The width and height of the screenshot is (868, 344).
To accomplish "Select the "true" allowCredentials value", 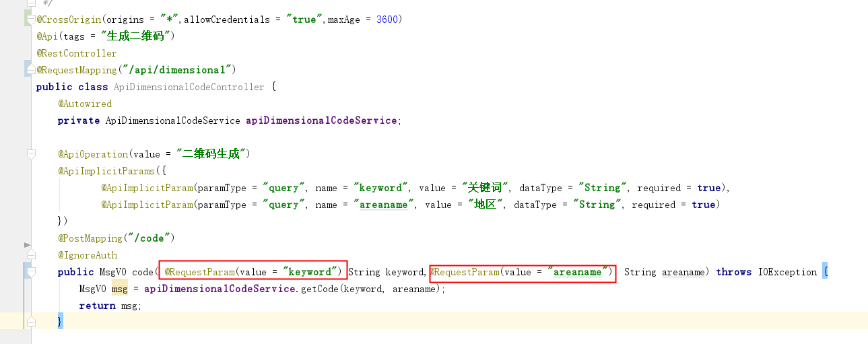I will (x=304, y=20).
